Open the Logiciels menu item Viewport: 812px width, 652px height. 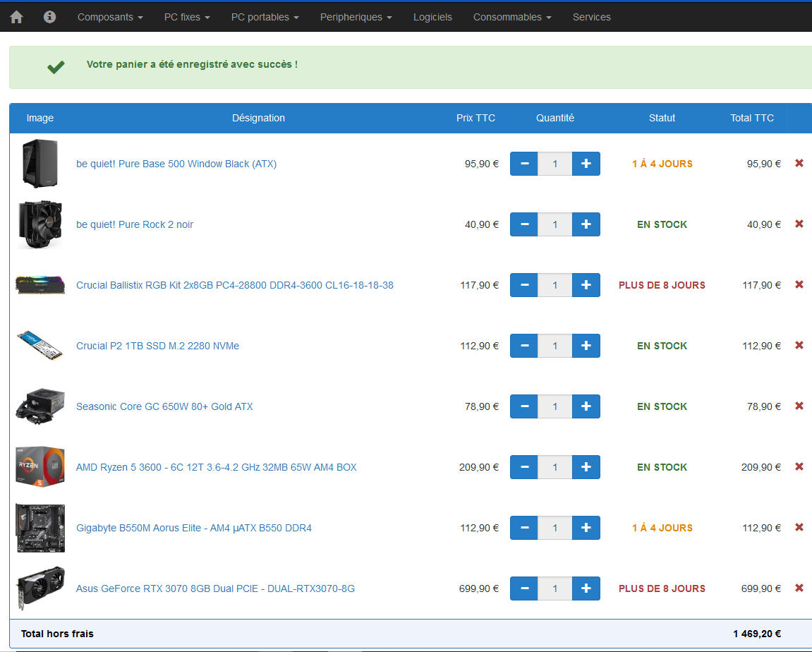coord(432,17)
